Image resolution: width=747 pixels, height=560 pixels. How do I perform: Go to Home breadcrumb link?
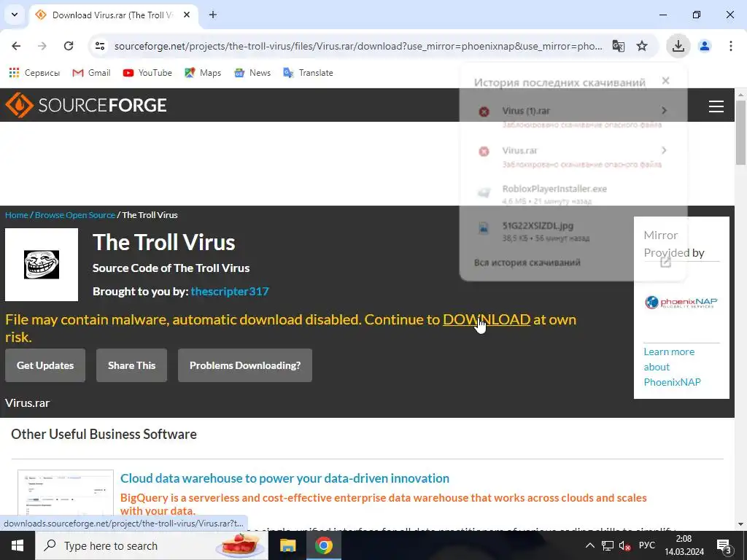pyautogui.click(x=17, y=215)
